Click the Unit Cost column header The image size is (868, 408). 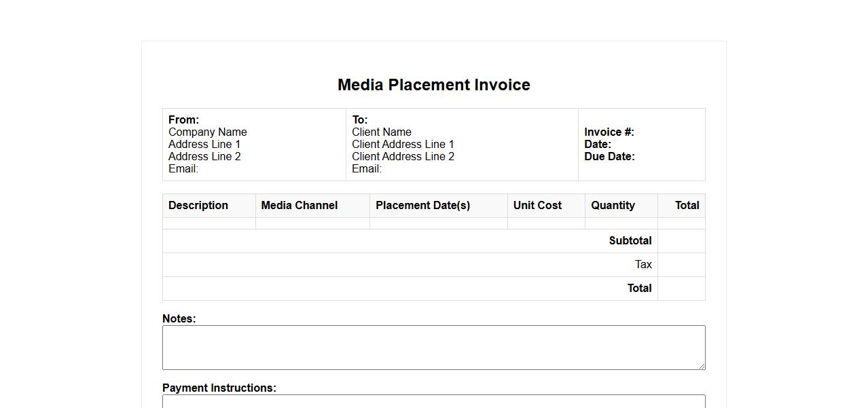pos(537,206)
